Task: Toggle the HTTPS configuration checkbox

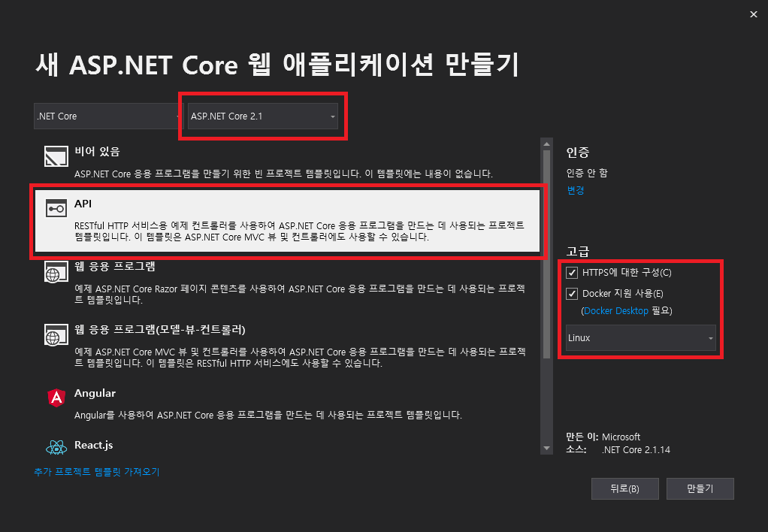Action: pos(572,272)
